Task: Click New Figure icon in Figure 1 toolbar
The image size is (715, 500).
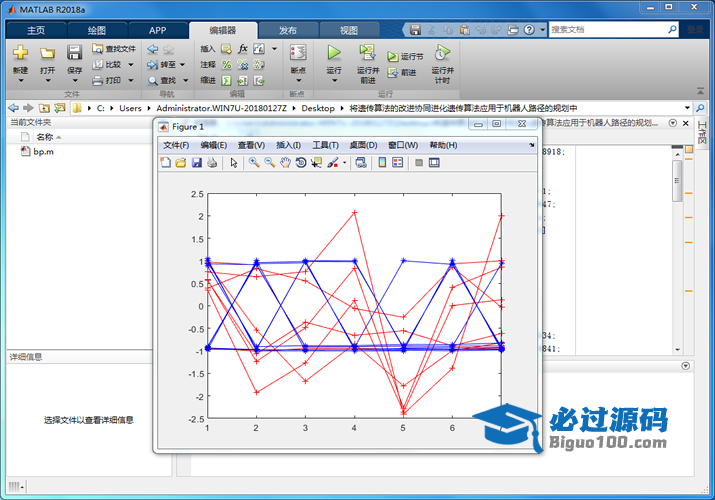Action: click(x=166, y=163)
